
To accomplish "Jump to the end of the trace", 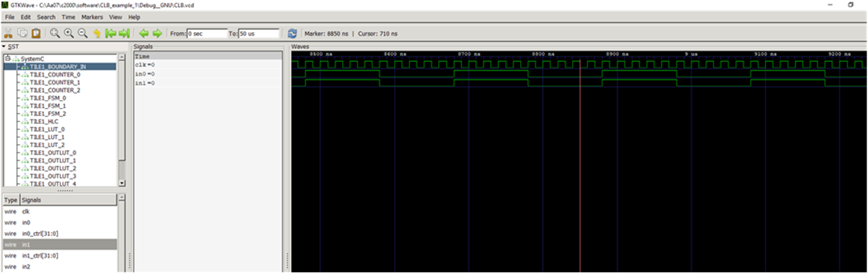I will pyautogui.click(x=124, y=33).
